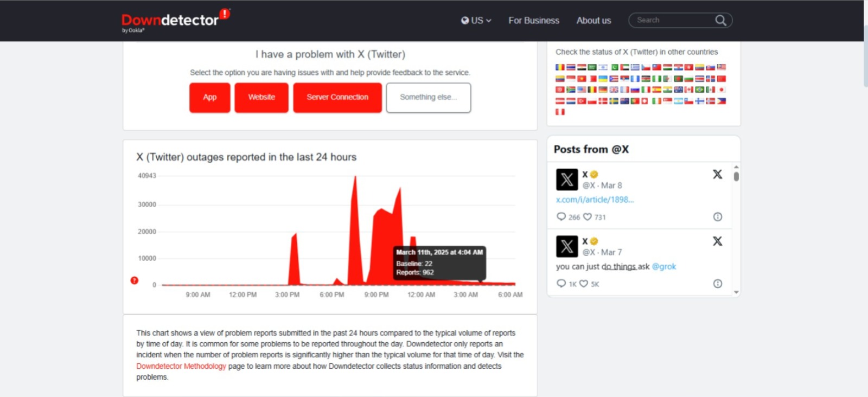
Task: Open the x.com/i/article/1898... link
Action: [595, 200]
